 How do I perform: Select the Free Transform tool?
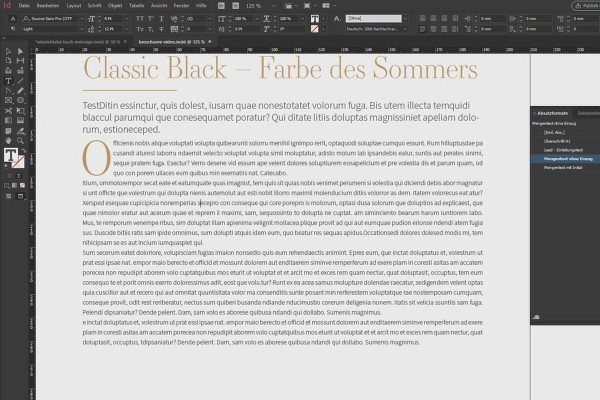click(20, 111)
